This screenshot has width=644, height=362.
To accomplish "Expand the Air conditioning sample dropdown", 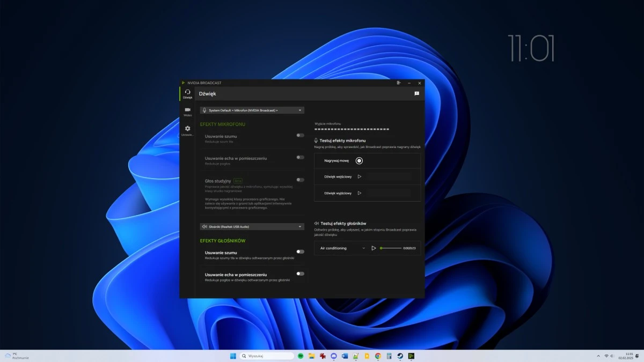I will (x=342, y=248).
